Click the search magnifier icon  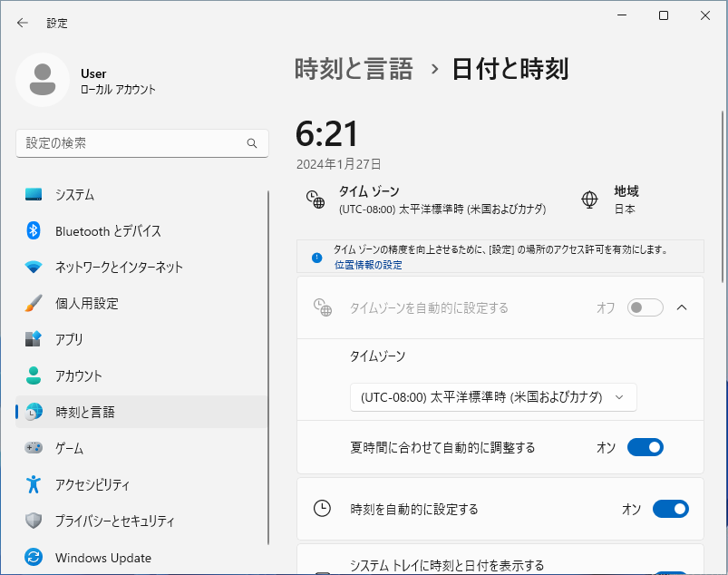point(252,143)
